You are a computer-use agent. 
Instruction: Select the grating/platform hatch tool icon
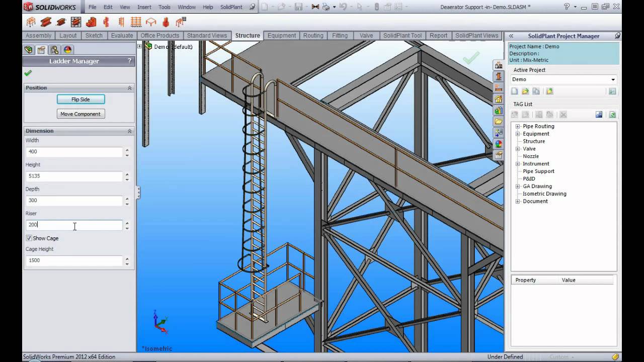[x=76, y=22]
